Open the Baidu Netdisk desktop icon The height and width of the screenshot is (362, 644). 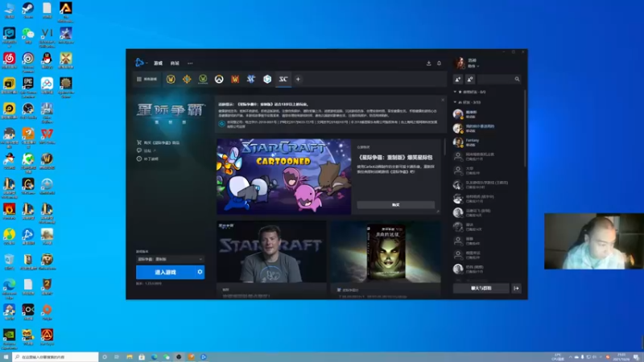(47, 86)
